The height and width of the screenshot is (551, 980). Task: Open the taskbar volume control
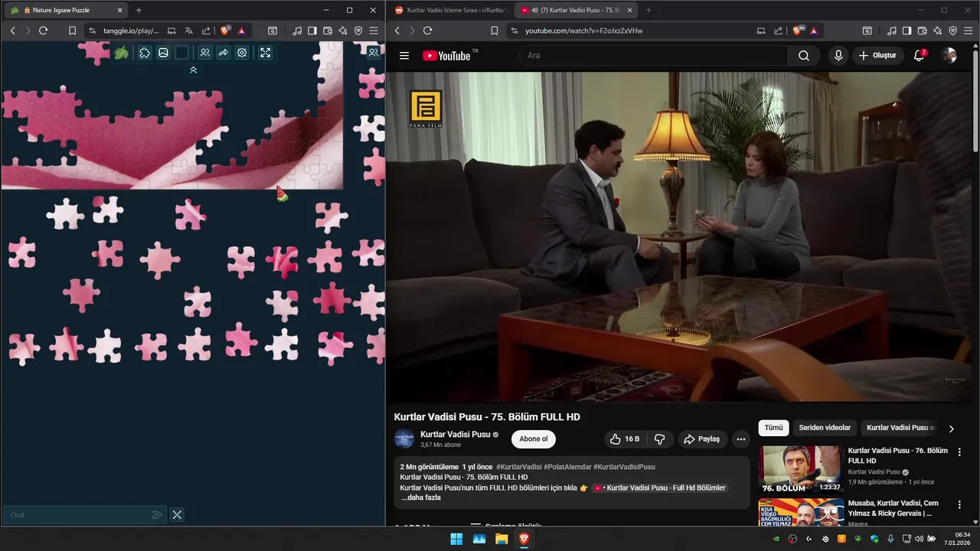(x=920, y=539)
